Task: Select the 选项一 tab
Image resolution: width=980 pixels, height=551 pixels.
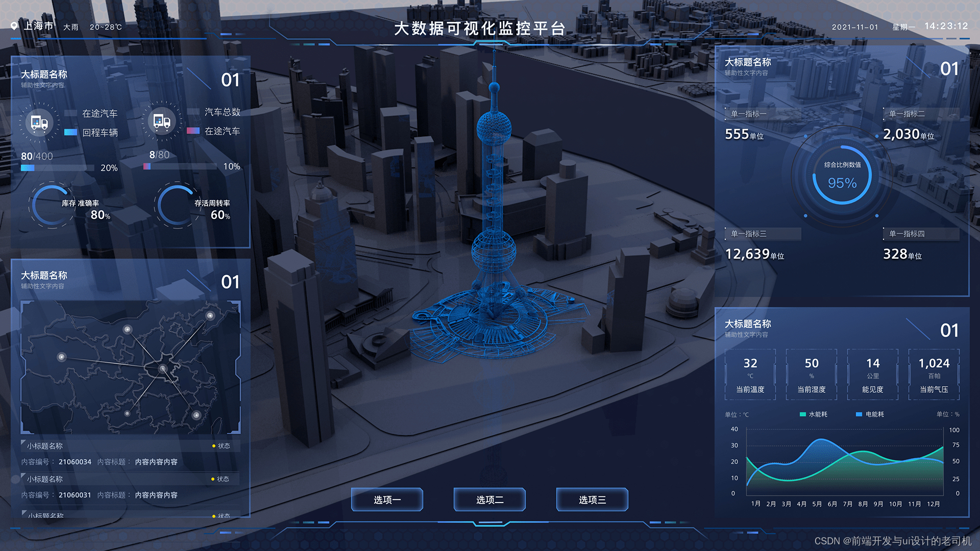Action: [387, 499]
